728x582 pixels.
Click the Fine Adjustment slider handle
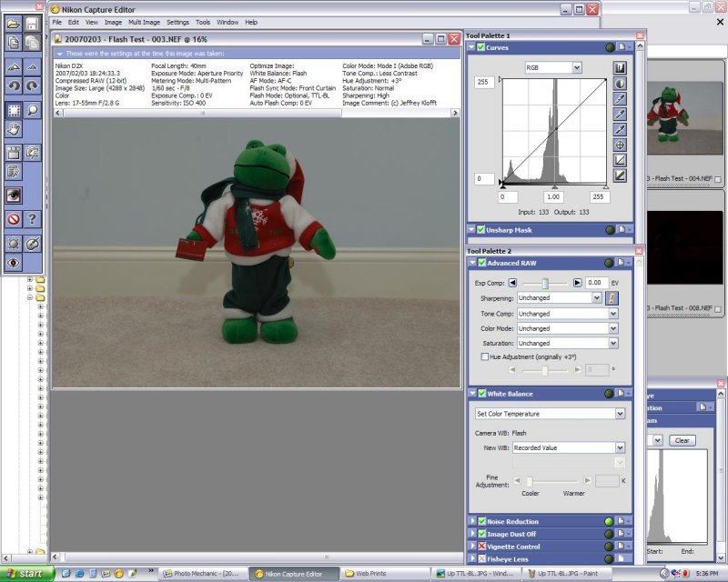pos(530,481)
